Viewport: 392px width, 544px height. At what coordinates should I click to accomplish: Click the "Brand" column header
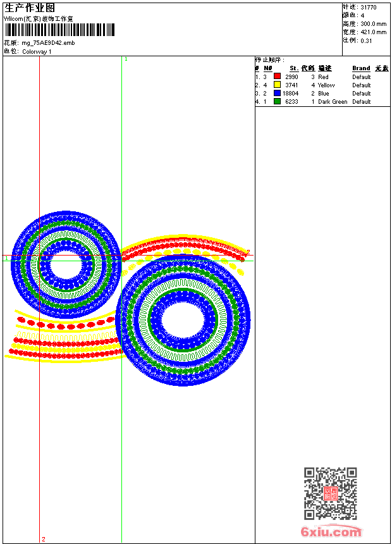[x=361, y=68]
